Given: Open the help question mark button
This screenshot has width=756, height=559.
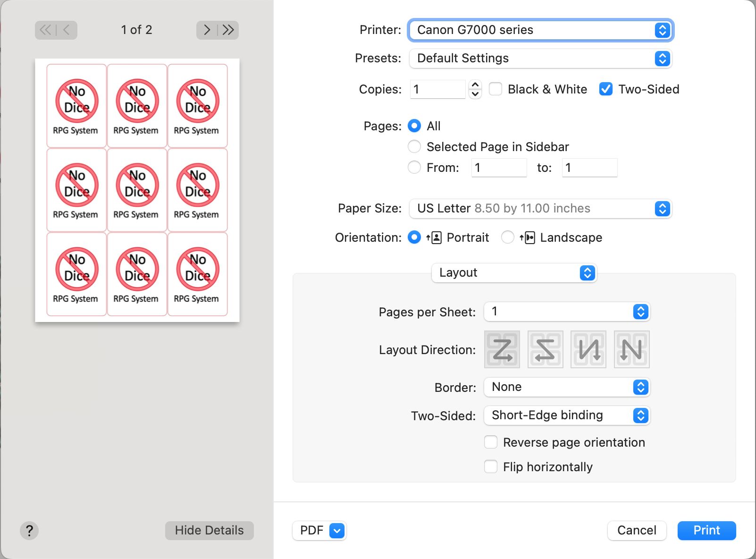Looking at the screenshot, I should point(29,530).
